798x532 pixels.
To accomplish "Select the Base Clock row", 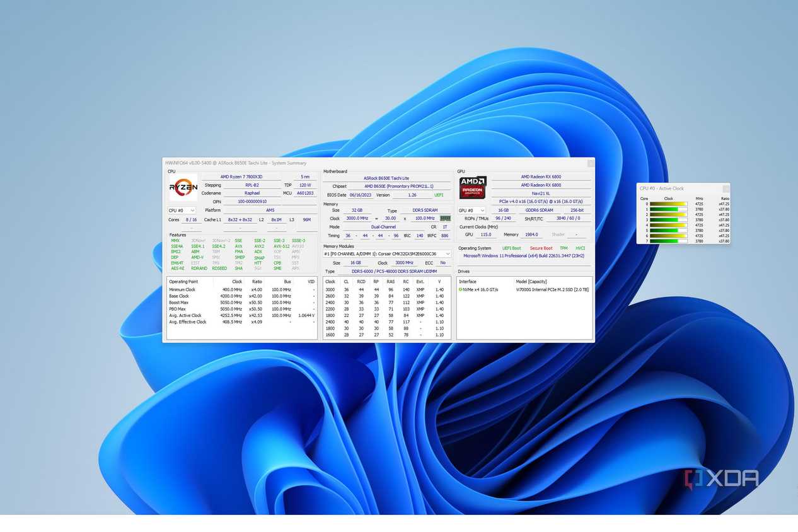I will (x=241, y=296).
